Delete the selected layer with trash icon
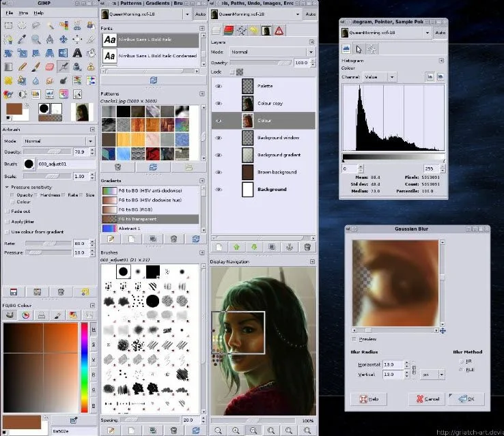Screen dimensions: 504x436 point(307,247)
